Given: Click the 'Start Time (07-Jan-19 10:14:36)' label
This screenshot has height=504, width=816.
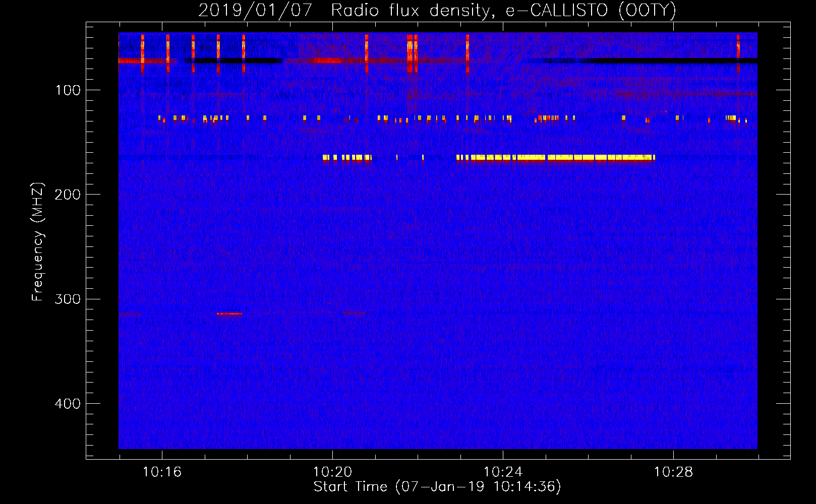Looking at the screenshot, I should coord(437,487).
